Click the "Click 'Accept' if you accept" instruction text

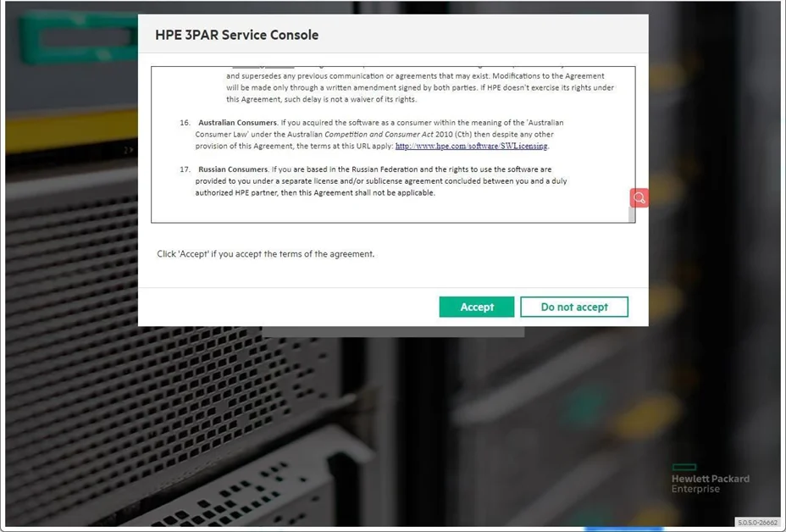266,254
